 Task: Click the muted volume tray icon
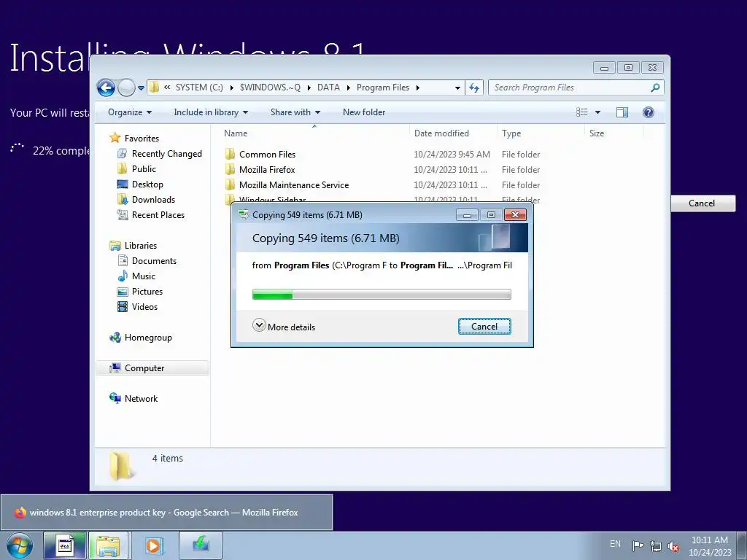pyautogui.click(x=673, y=546)
